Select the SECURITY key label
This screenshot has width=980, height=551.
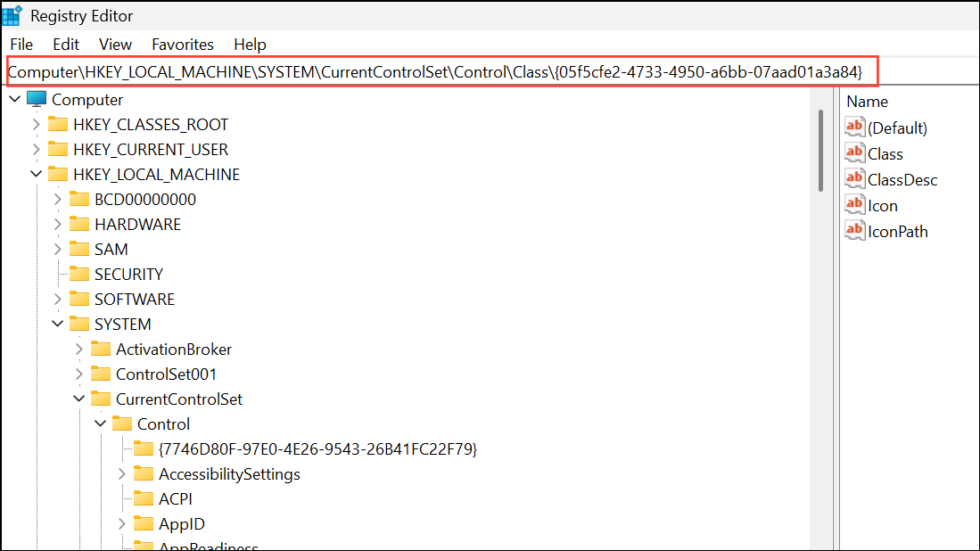(128, 275)
